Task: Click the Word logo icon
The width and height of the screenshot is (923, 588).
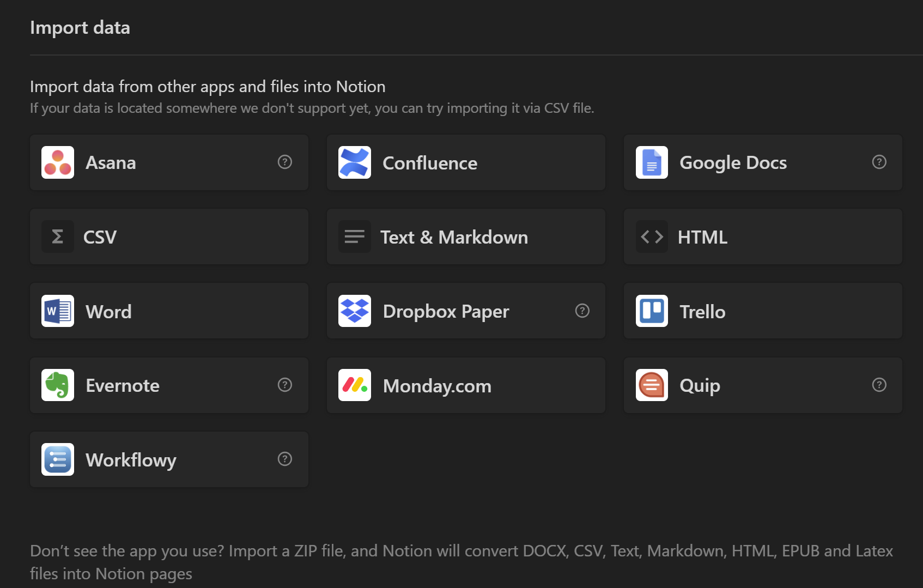Action: (58, 311)
